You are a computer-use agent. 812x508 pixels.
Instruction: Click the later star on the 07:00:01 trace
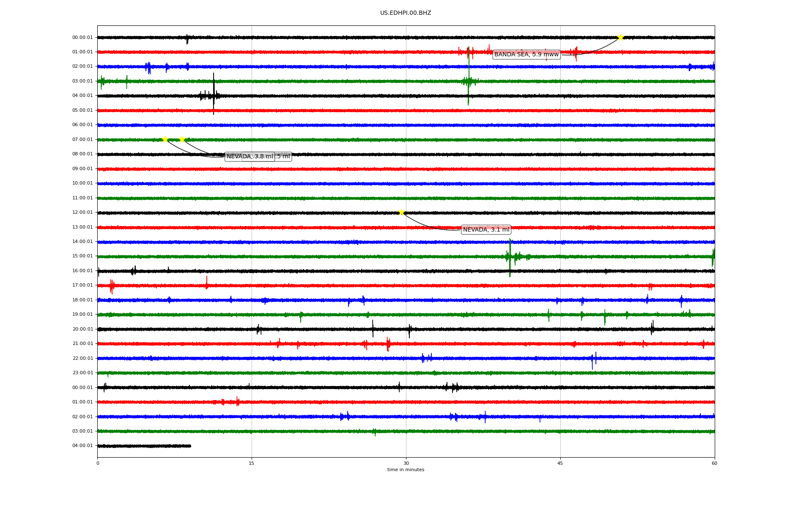pyautogui.click(x=182, y=139)
